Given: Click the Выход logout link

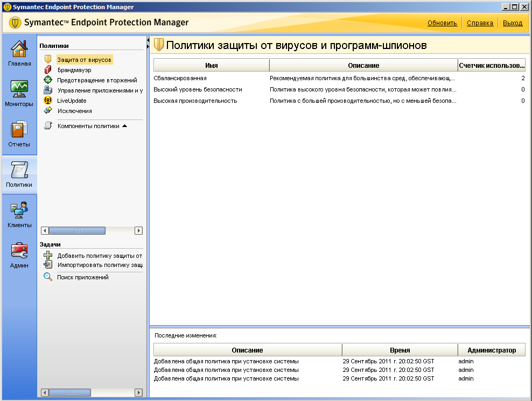Looking at the screenshot, I should pyautogui.click(x=513, y=23).
